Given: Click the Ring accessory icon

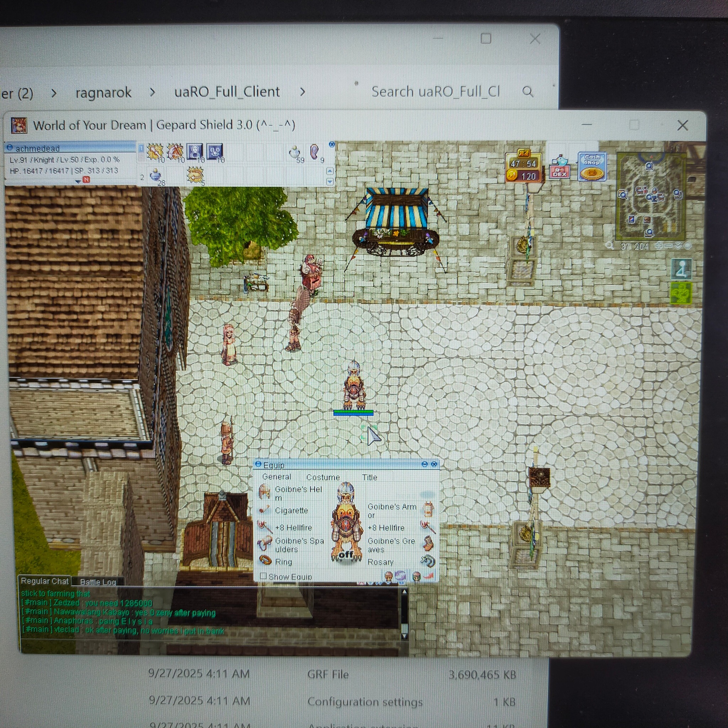Looking at the screenshot, I should point(266,561).
